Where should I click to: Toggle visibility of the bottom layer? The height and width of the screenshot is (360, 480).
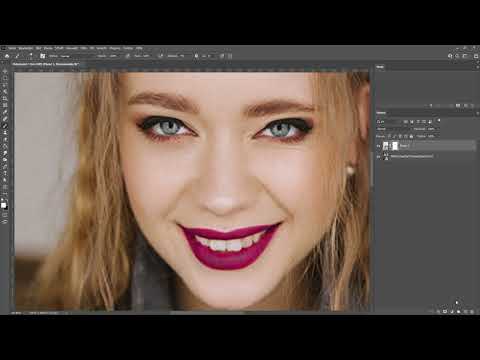(x=379, y=156)
